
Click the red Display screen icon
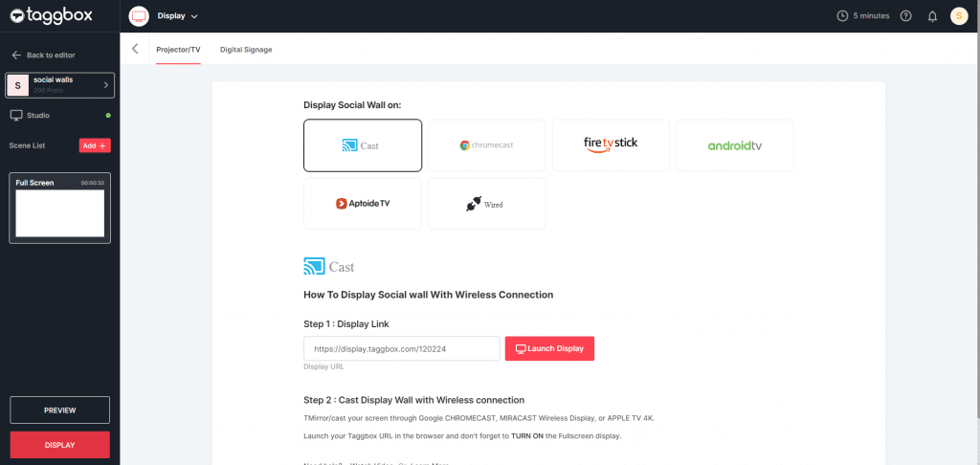tap(140, 16)
